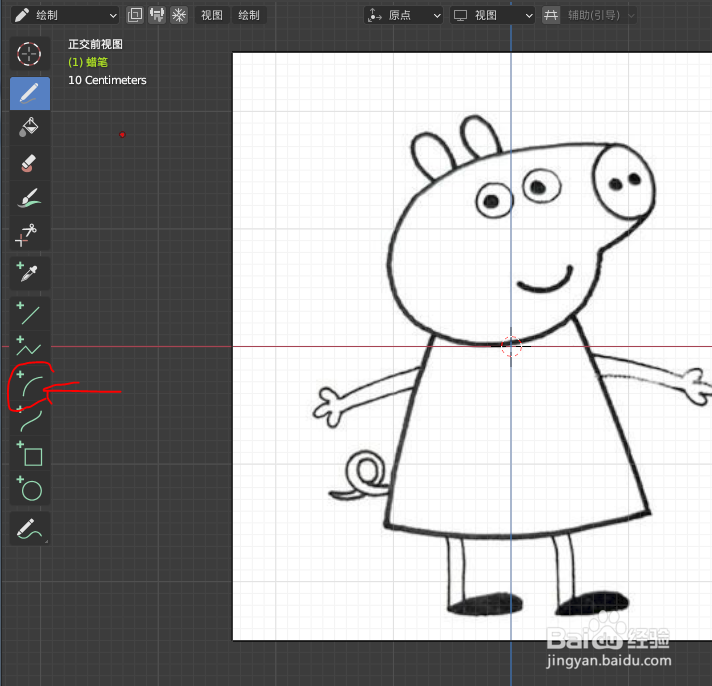The width and height of the screenshot is (712, 686).
Task: Open the 视图 drawing plane dropdown
Action: pos(492,15)
